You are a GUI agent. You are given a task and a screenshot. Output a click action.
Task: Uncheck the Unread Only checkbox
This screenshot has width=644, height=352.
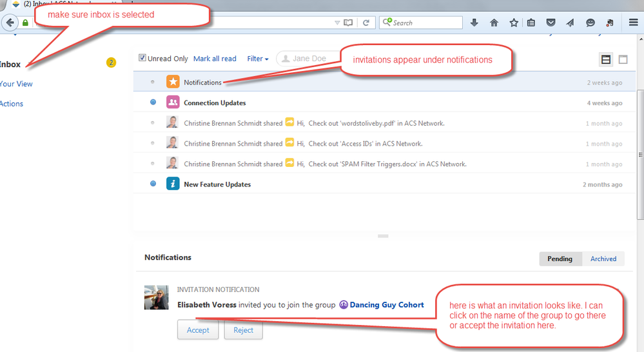(142, 58)
